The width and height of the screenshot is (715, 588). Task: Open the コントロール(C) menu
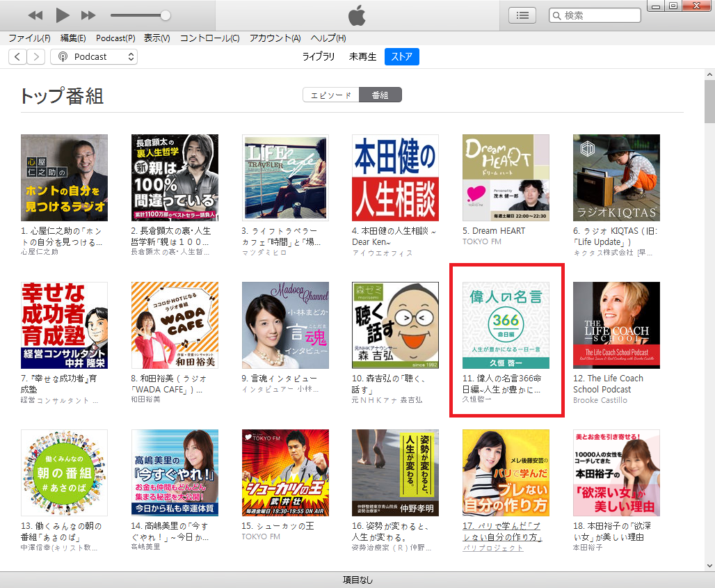210,38
